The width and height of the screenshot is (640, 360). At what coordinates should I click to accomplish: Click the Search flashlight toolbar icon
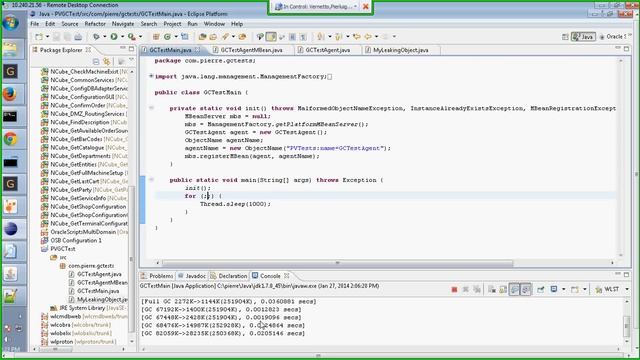pyautogui.click(x=225, y=37)
